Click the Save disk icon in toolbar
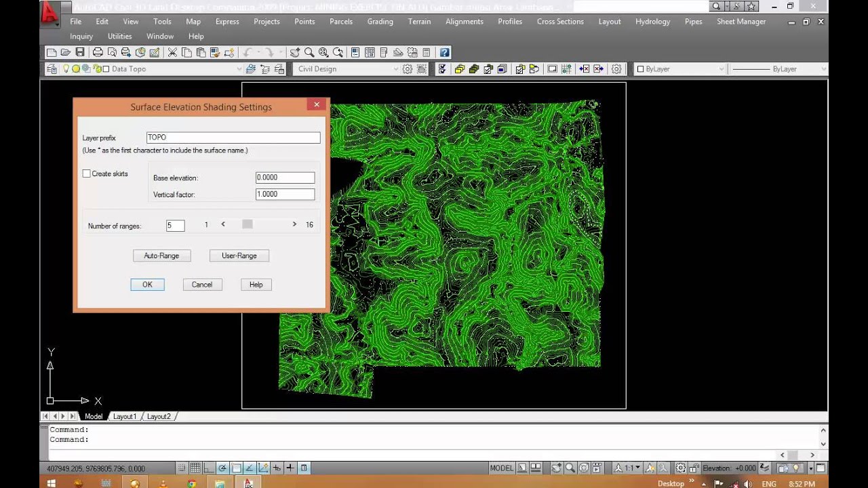This screenshot has height=488, width=868. point(80,52)
